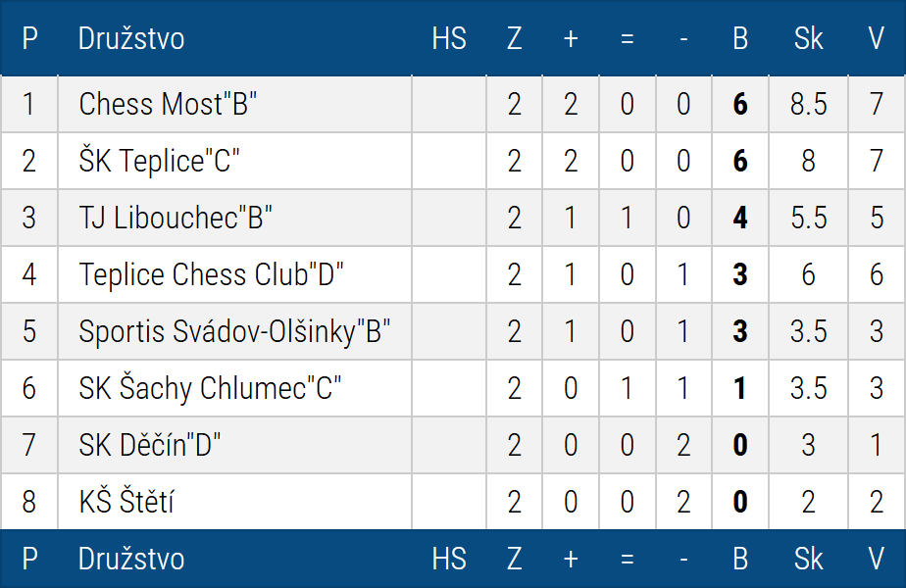Click rank number 5 in the first column
The image size is (906, 588).
tap(29, 331)
